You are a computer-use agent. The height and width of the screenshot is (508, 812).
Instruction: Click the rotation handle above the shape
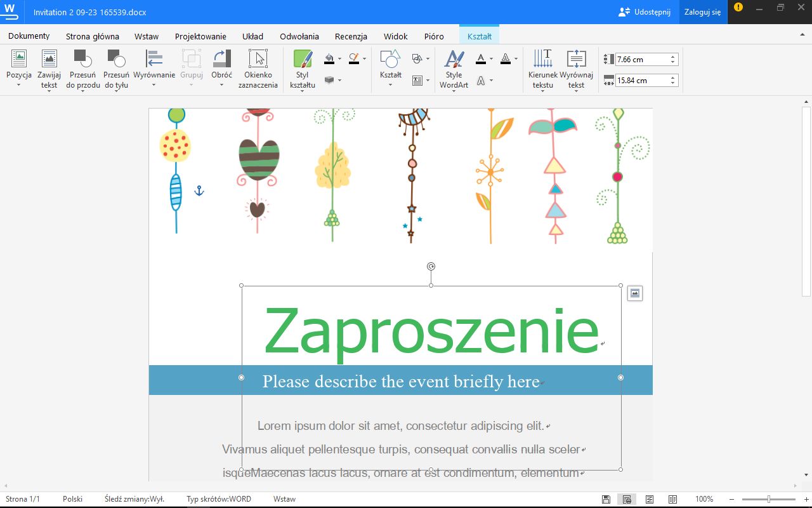click(x=431, y=267)
